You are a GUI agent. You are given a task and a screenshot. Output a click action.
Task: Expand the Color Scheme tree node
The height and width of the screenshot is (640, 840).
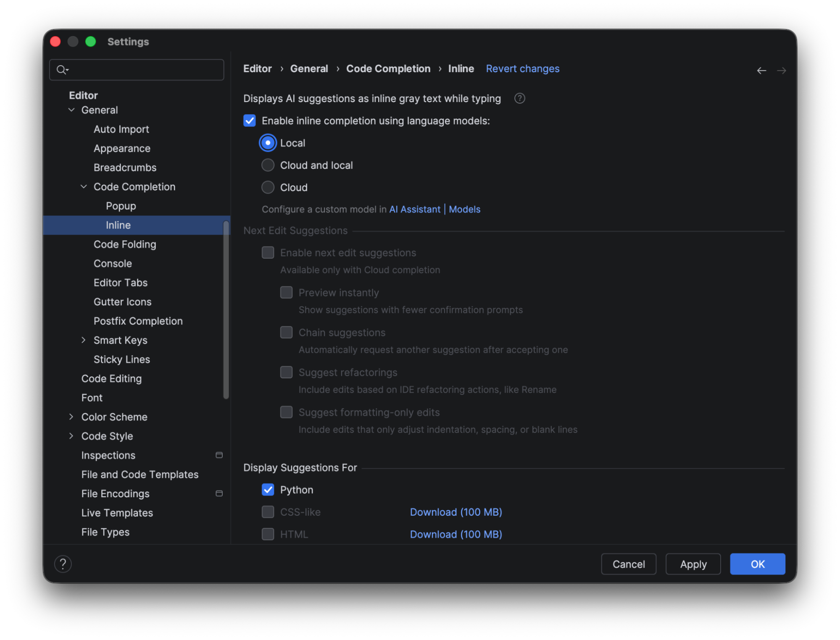(x=71, y=417)
